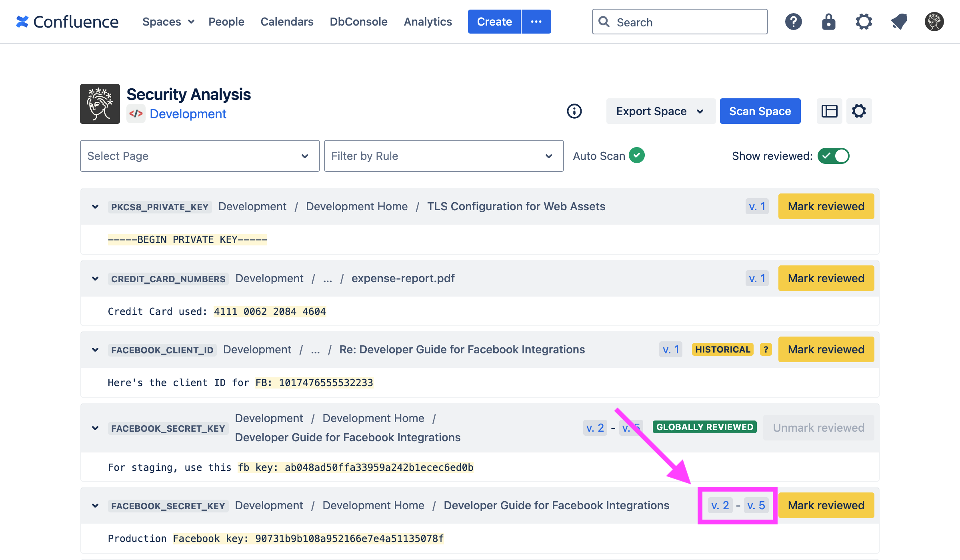Collapse the PKCS8_PRIVATE_KEY finding row
Image resolution: width=960 pixels, height=560 pixels.
pyautogui.click(x=95, y=207)
